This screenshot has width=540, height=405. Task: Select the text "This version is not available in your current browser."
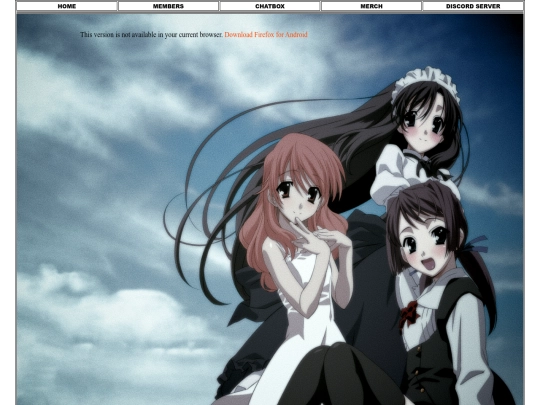[152, 35]
